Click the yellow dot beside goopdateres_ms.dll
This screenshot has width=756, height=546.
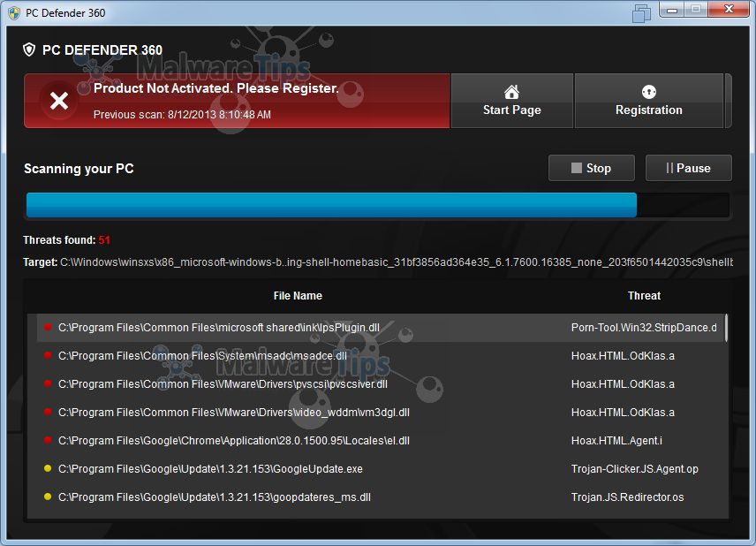[48, 497]
